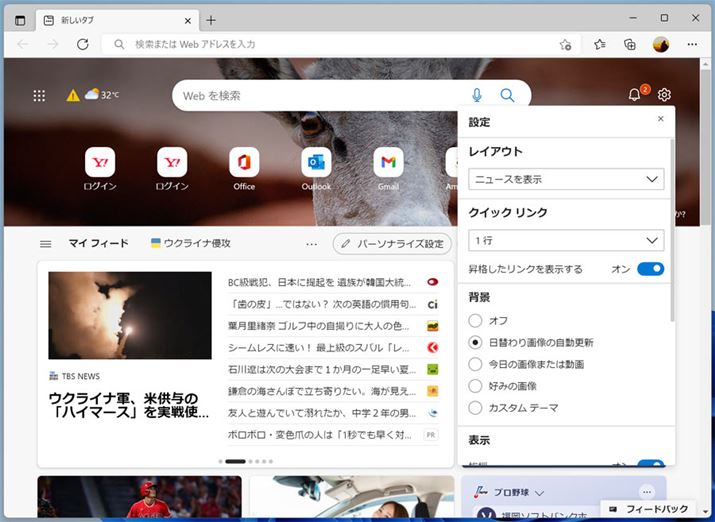This screenshot has height=522, width=715.
Task: Select 好みの画像 background option
Action: [x=475, y=386]
